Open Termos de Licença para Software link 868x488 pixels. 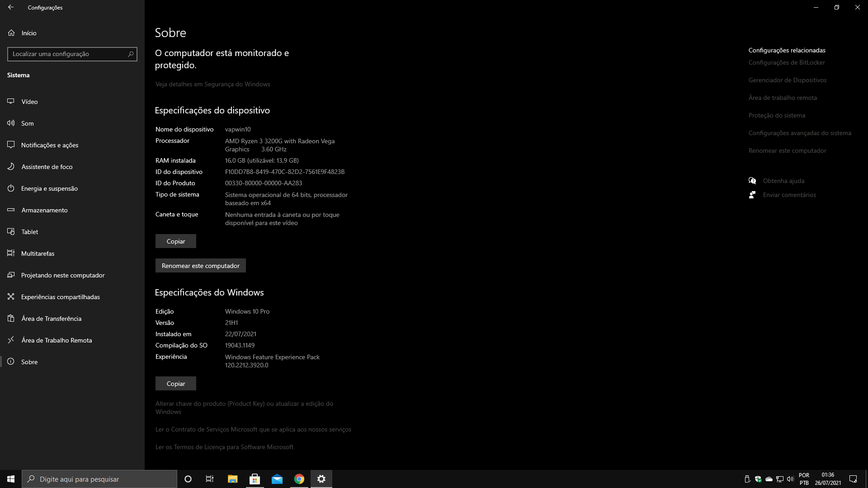[224, 447]
